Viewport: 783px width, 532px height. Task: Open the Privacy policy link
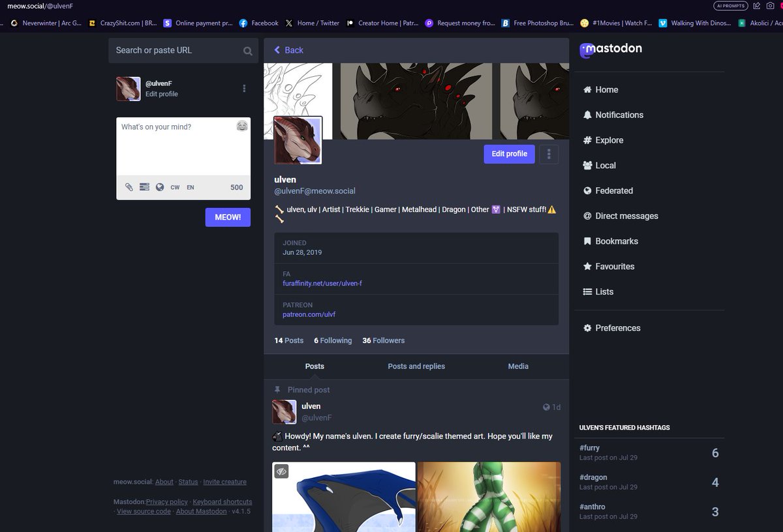point(167,502)
